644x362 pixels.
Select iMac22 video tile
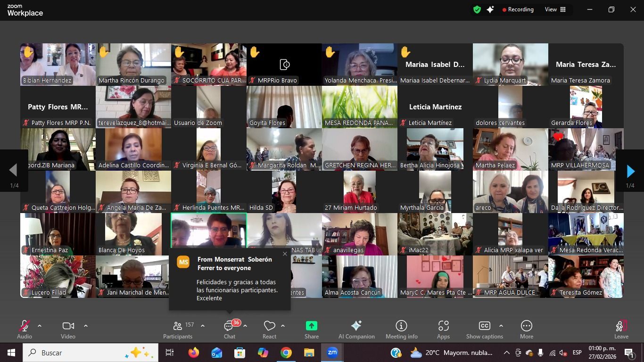435,234
